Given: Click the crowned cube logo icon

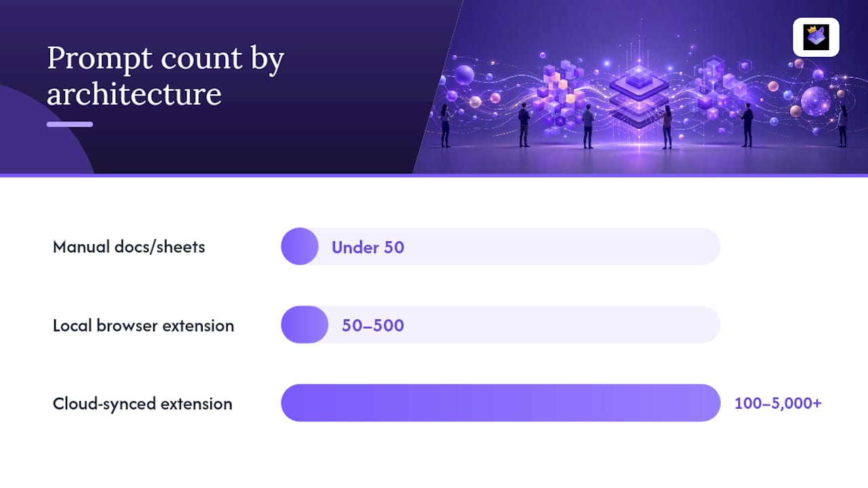Looking at the screenshot, I should pos(816,37).
